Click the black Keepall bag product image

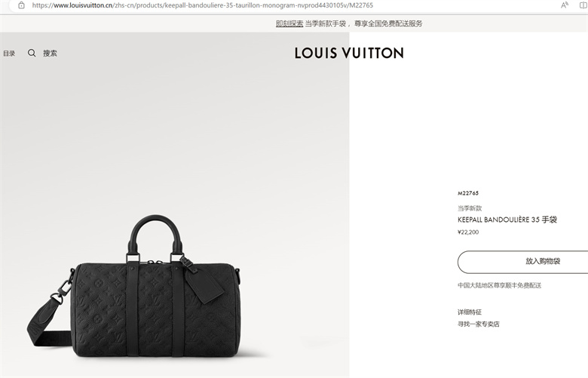pos(135,286)
